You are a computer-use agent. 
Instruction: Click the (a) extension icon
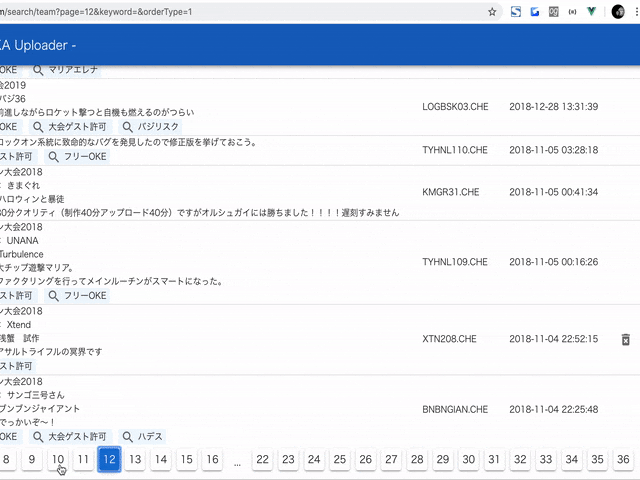[x=572, y=12]
